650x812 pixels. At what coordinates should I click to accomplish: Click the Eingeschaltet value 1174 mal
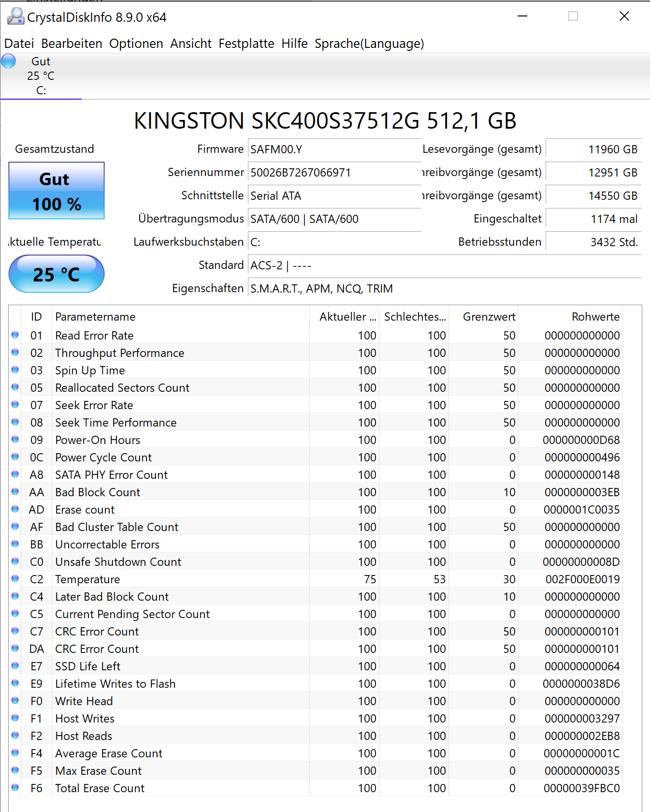click(593, 219)
